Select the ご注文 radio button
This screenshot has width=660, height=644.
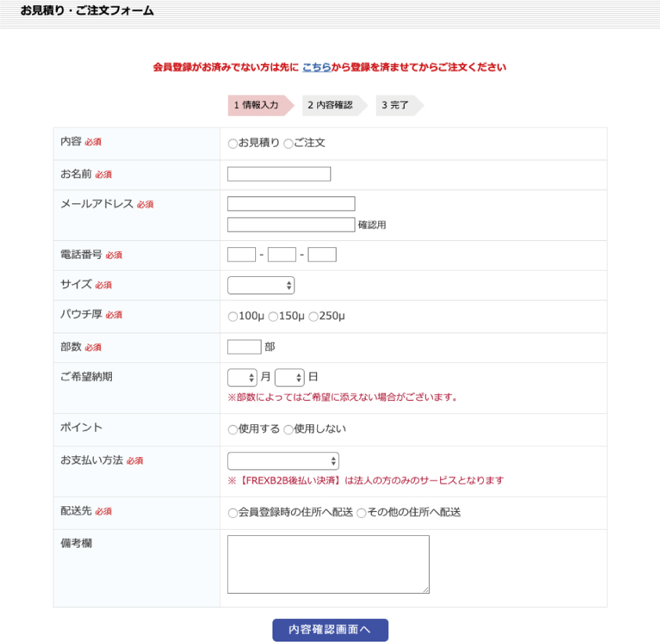point(288,144)
